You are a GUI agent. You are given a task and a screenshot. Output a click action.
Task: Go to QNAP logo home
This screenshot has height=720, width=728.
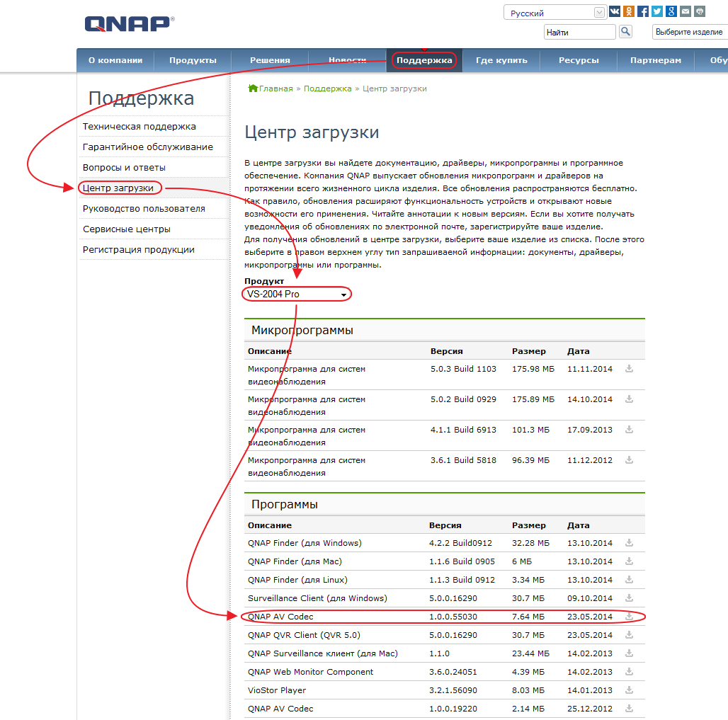tap(130, 23)
